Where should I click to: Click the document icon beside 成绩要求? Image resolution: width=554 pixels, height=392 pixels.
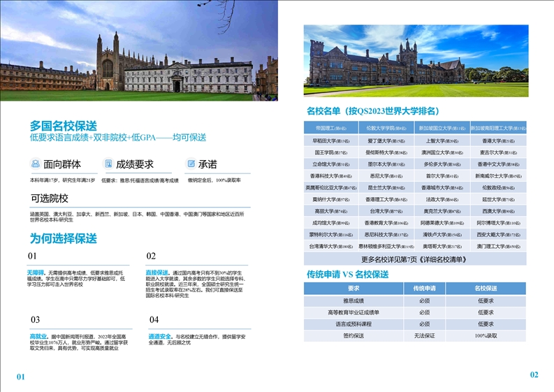(108, 164)
